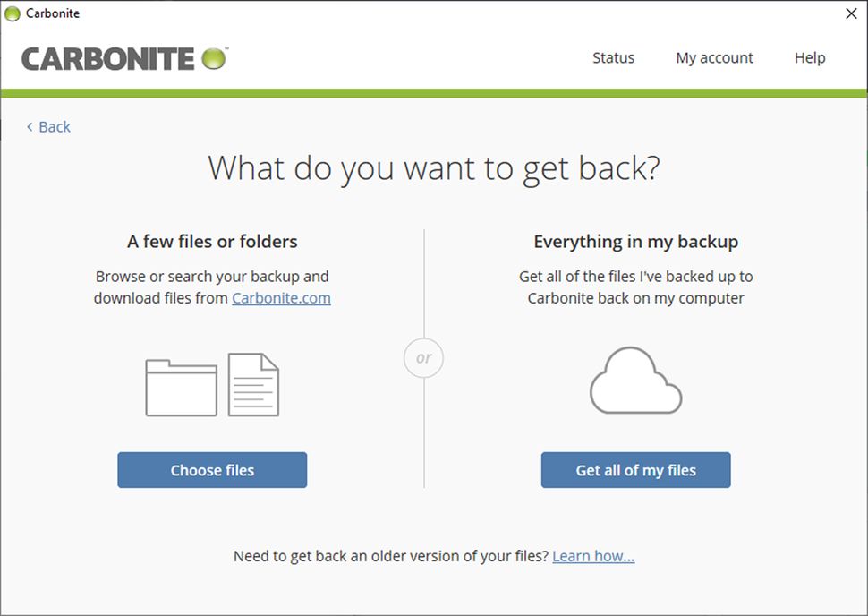Image resolution: width=868 pixels, height=616 pixels.
Task: Select the 'Everything in my backup' heading
Action: [635, 241]
